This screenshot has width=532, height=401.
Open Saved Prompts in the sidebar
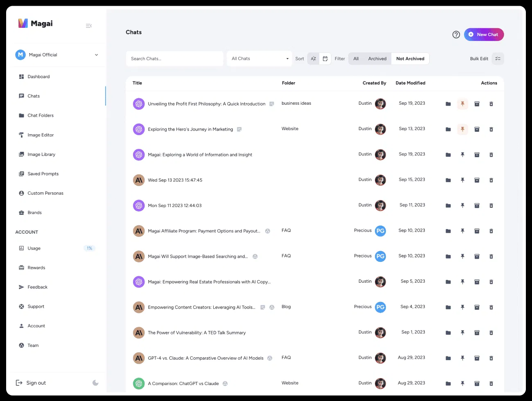coord(43,174)
